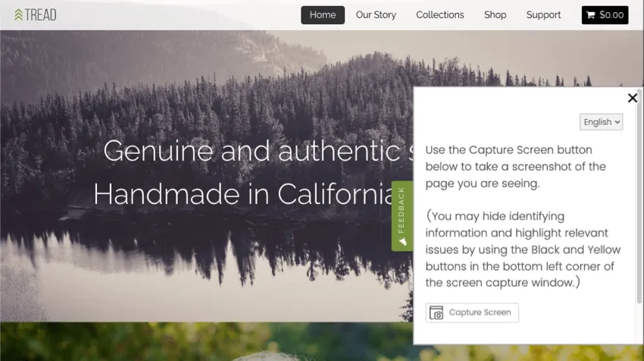Click the TREAD logo wordmark
Image resolution: width=644 pixels, height=361 pixels.
40,15
